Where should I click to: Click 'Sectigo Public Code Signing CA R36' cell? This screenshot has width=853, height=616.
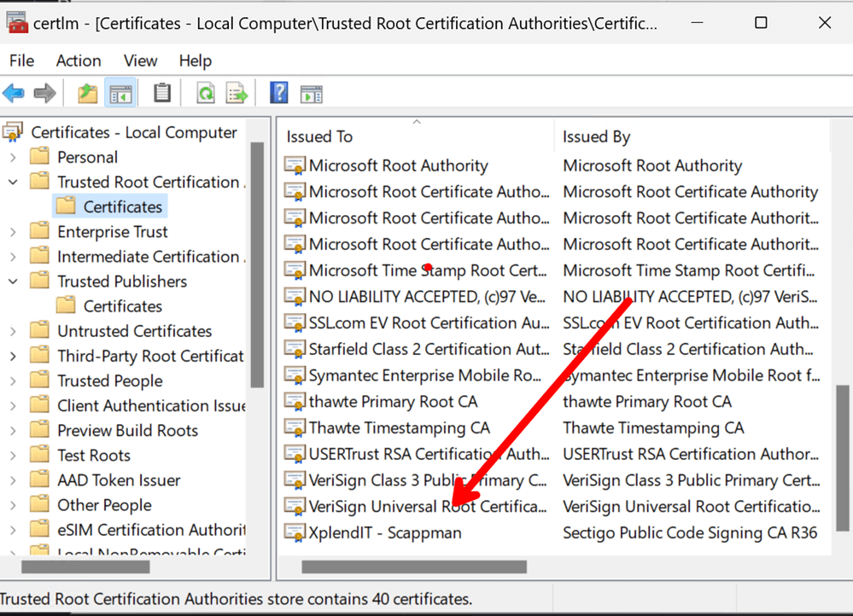tap(690, 533)
